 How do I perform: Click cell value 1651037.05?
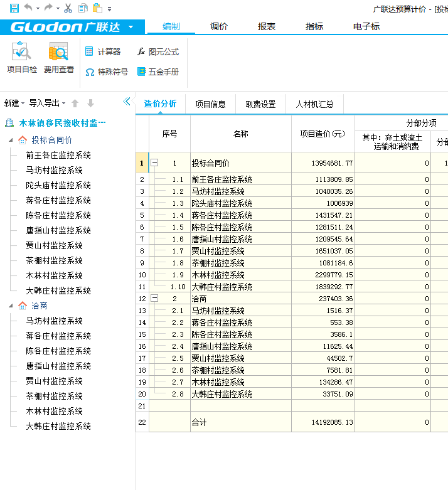323,251
